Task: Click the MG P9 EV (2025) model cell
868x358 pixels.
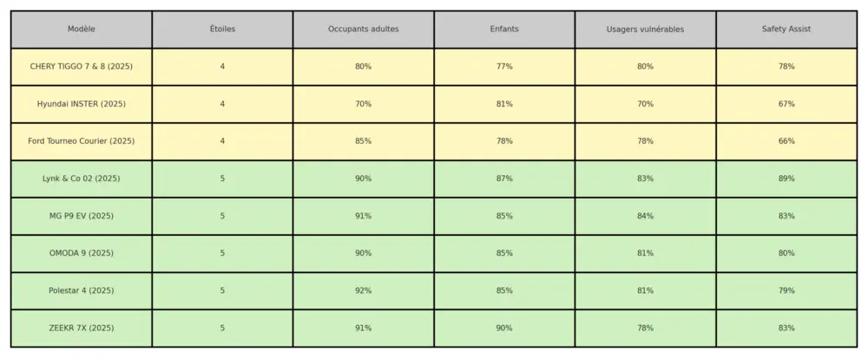Action: click(82, 216)
